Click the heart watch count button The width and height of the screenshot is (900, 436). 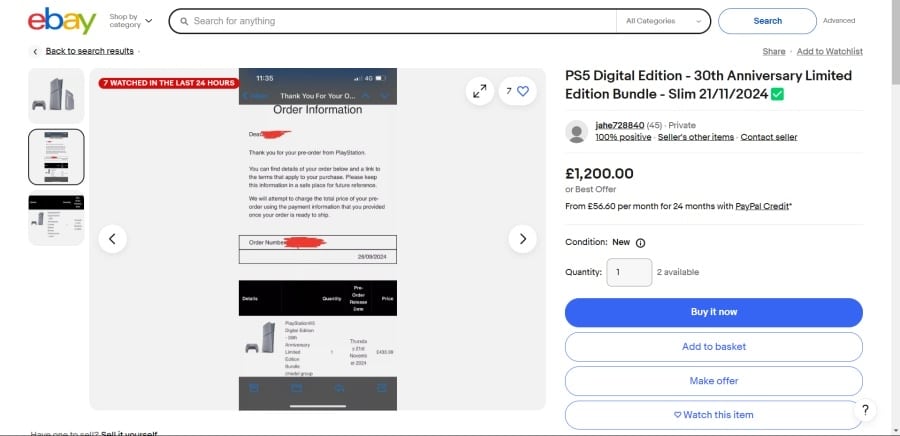click(x=517, y=91)
